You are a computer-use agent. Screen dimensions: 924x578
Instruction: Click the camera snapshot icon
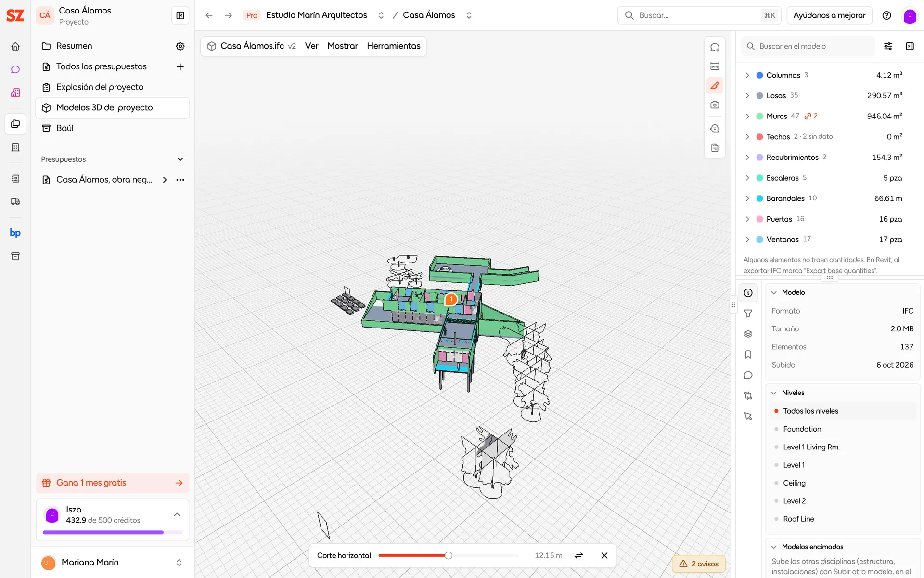pos(715,105)
